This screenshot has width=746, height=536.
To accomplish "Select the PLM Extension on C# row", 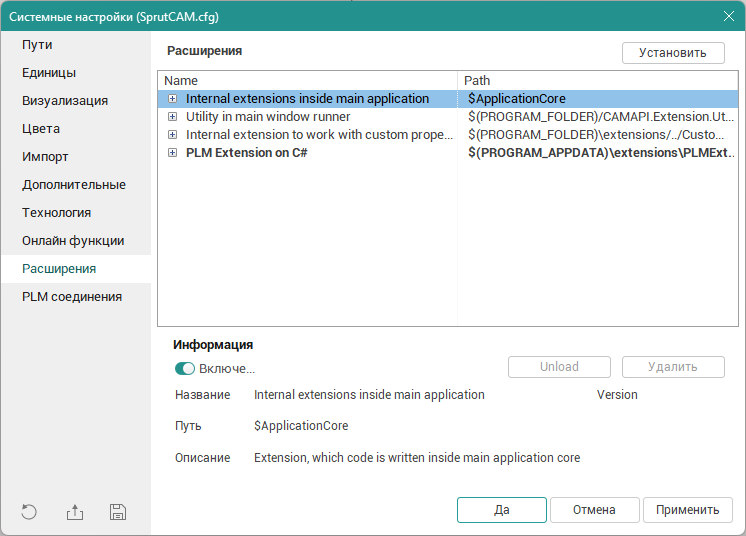I will [246, 153].
